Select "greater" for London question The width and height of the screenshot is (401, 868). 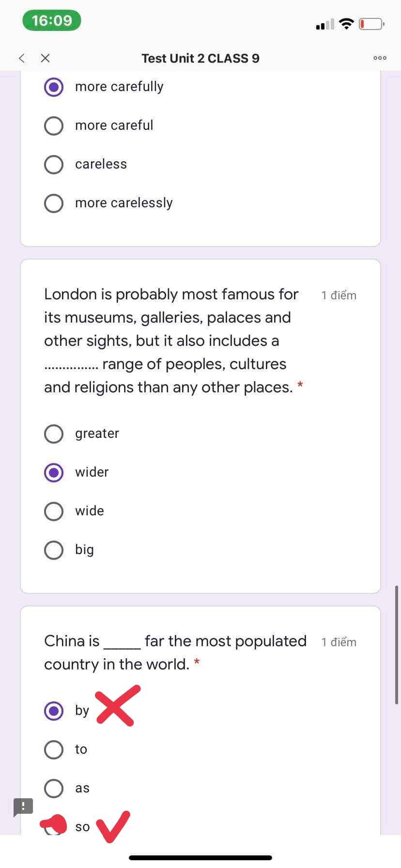(54, 434)
